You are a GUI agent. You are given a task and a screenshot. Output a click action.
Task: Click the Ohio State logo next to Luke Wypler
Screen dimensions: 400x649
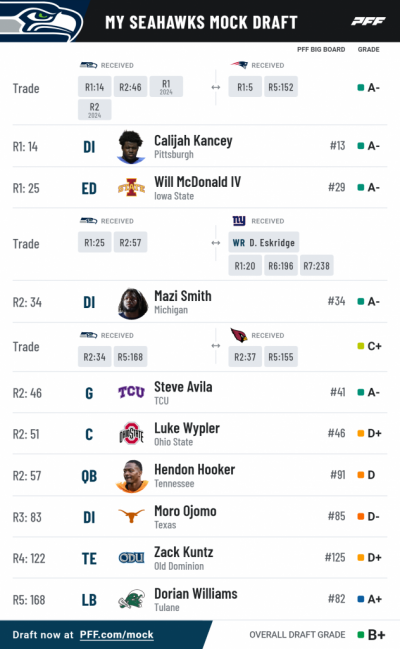tap(131, 434)
